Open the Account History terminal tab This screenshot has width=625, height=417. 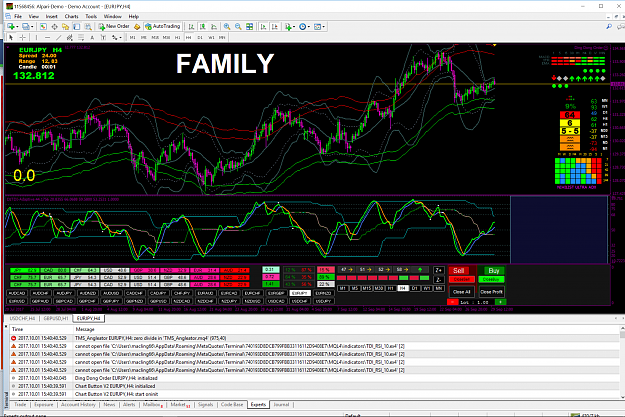(78, 405)
